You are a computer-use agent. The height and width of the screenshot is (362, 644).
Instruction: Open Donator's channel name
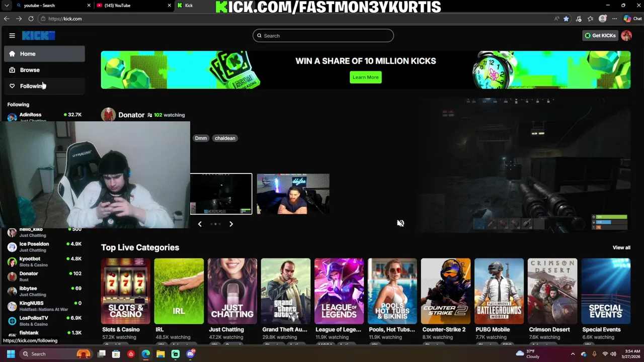tap(131, 115)
